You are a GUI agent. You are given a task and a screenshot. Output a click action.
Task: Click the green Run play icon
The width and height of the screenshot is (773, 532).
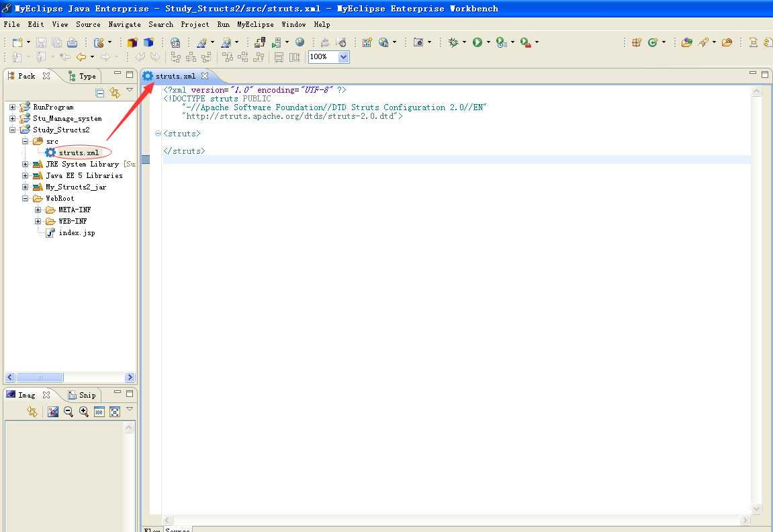478,42
